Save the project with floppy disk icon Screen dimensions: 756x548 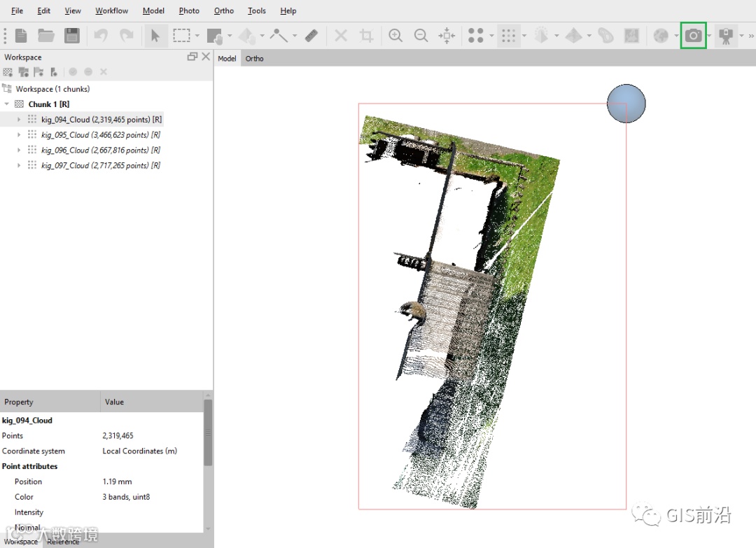pyautogui.click(x=71, y=36)
